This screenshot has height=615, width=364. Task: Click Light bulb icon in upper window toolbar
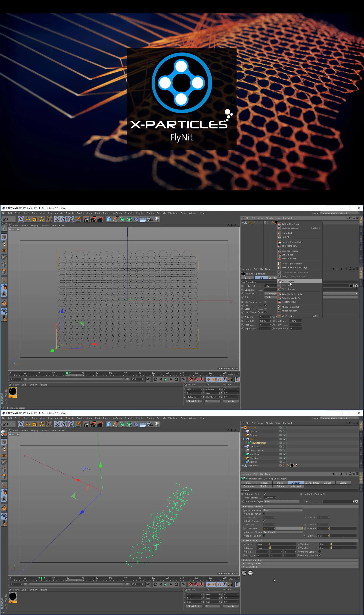tap(157, 219)
